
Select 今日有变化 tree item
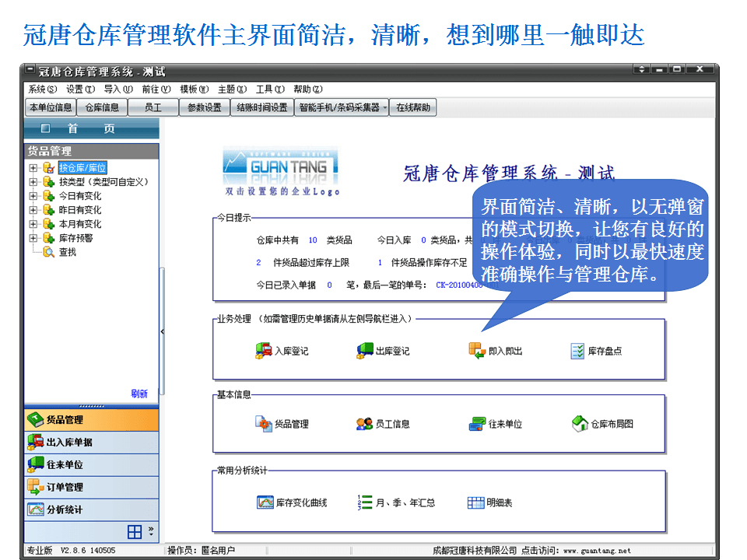click(80, 196)
